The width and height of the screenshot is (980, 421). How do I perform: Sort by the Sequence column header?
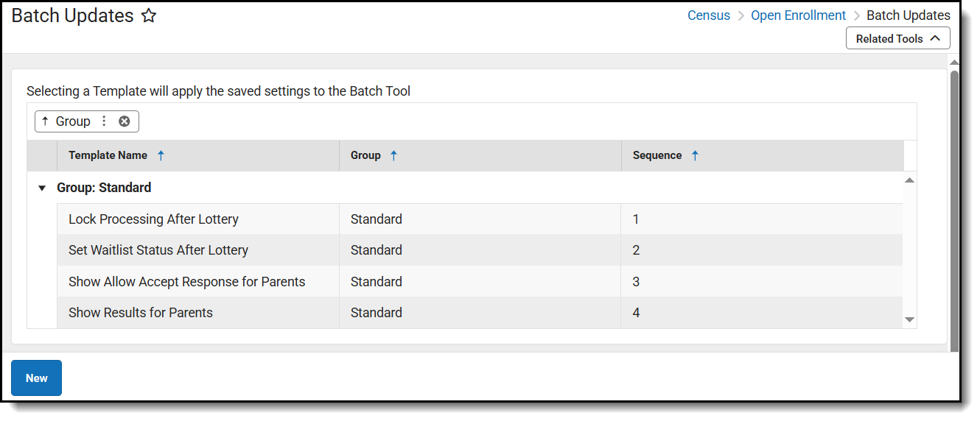coord(657,155)
